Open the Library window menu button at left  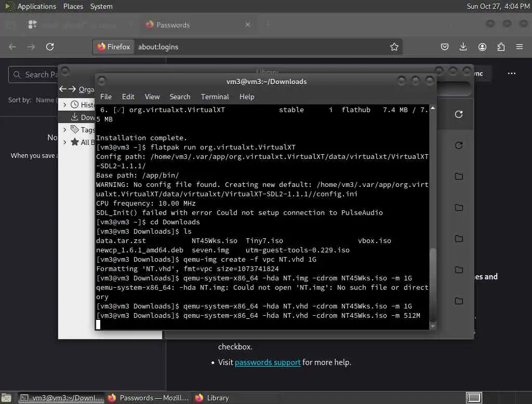pos(65,71)
